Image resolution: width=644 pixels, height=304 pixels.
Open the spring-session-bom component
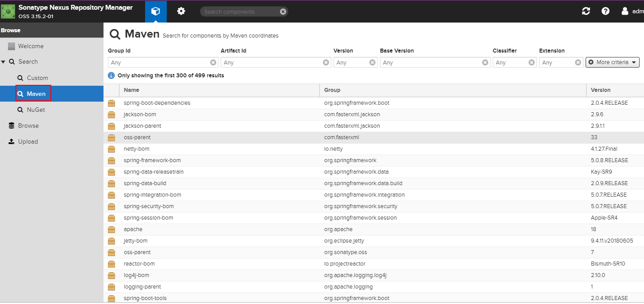point(374,218)
